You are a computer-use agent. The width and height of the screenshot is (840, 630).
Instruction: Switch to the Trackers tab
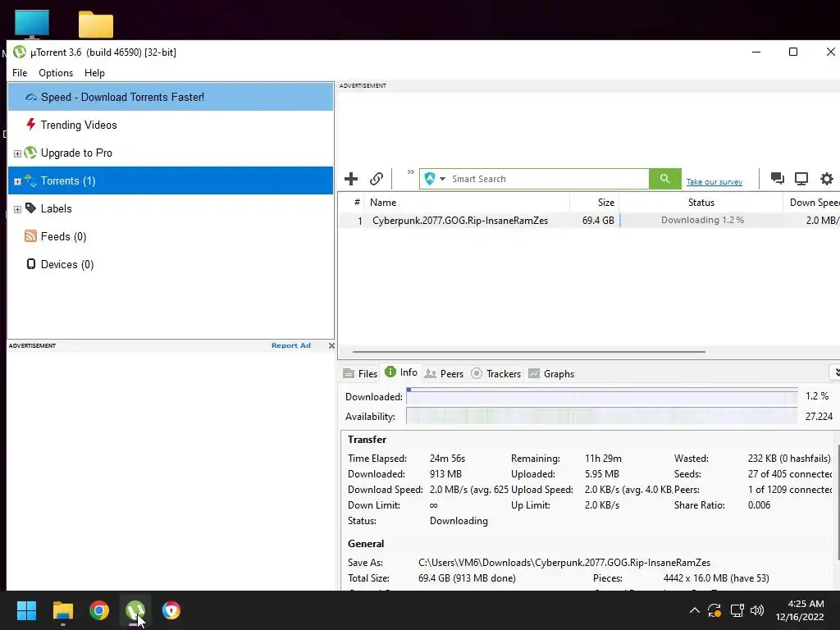pyautogui.click(x=496, y=374)
